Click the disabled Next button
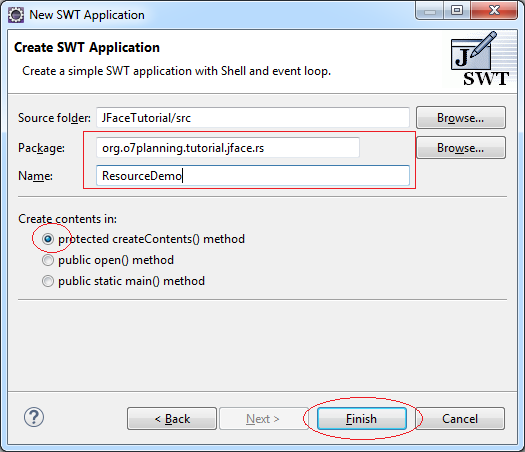The image size is (525, 452). [263, 419]
